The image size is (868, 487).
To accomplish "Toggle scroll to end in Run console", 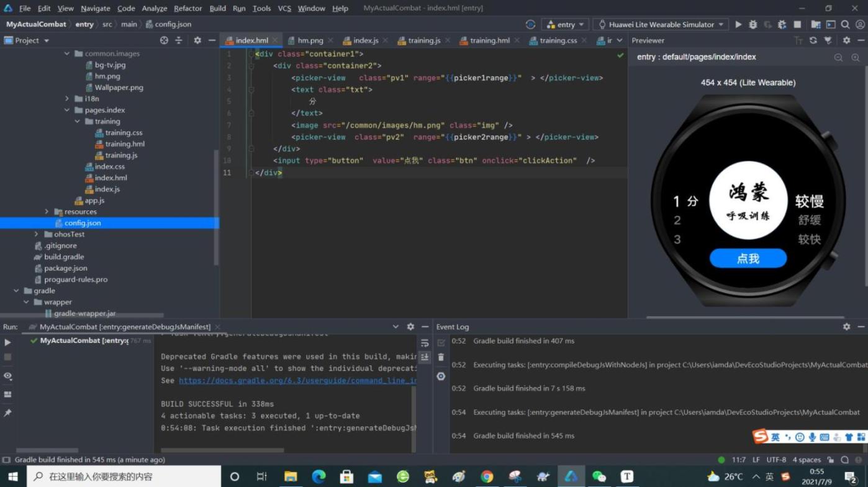I will coord(425,357).
